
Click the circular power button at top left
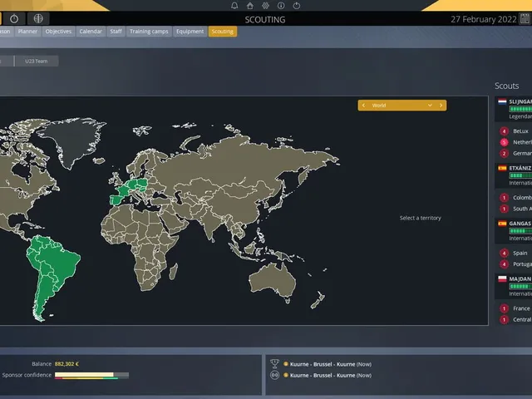(x=14, y=18)
